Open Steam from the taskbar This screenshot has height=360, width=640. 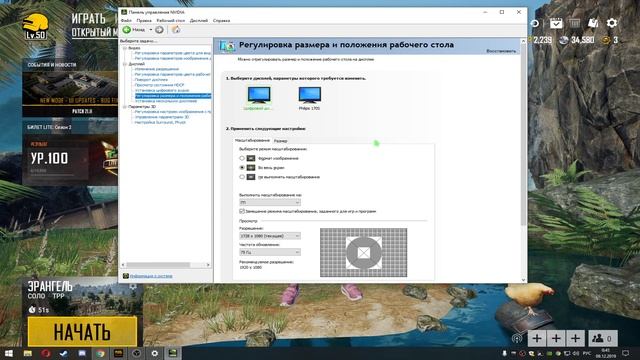tap(64, 353)
